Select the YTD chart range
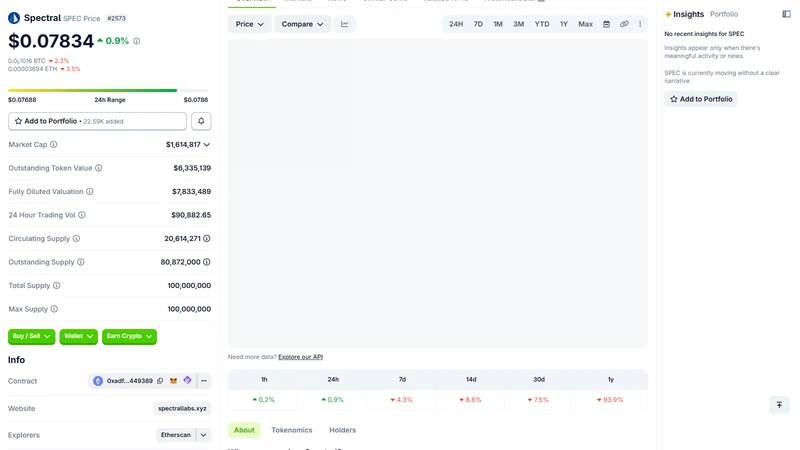Screen dimensions: 800x450 [x=542, y=24]
